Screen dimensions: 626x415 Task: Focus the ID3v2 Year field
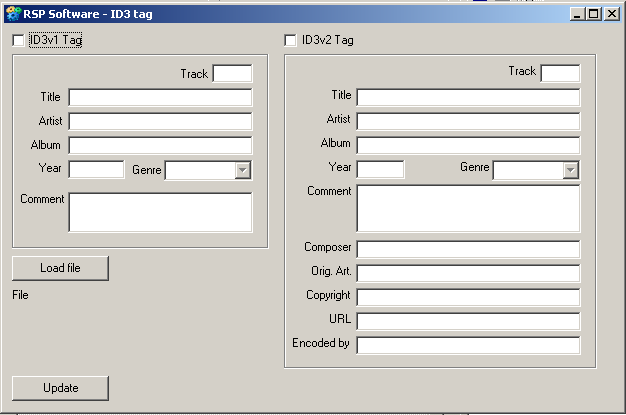click(380, 169)
